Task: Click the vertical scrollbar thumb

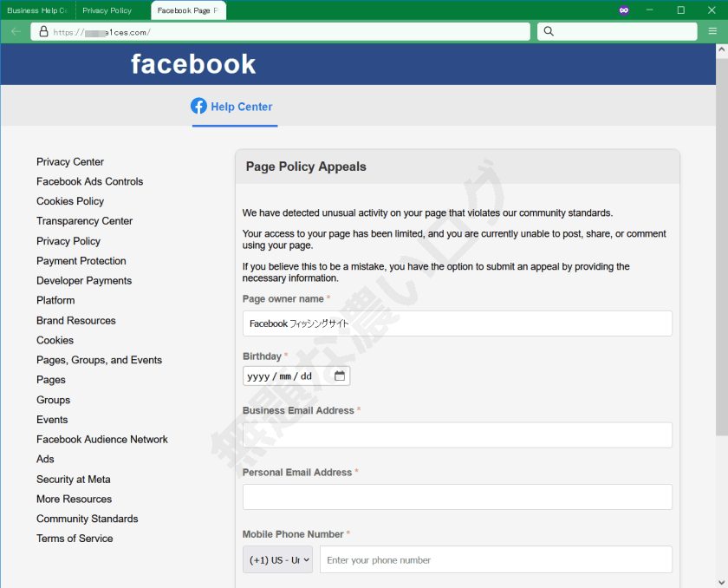Action: [x=721, y=246]
